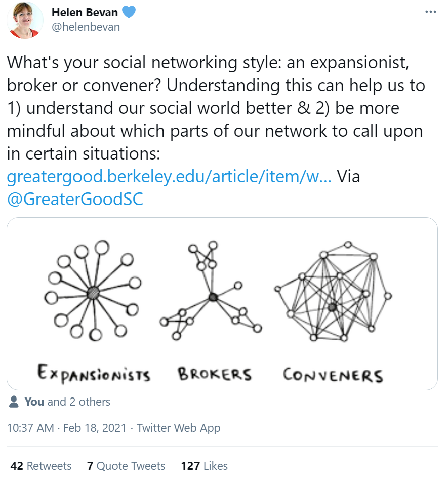Open the greatergood.berkeley.edu article link
Screen dimensions: 448x477
pyautogui.click(x=169, y=176)
